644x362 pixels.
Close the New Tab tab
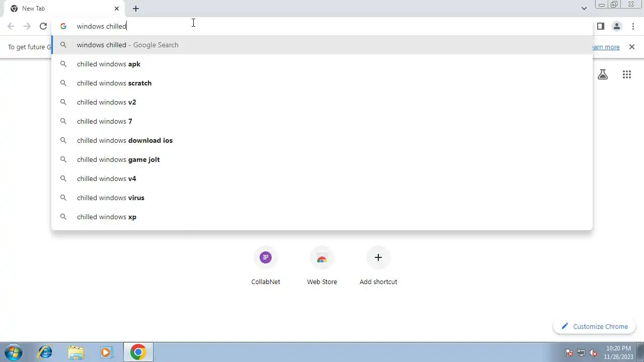[x=117, y=9]
